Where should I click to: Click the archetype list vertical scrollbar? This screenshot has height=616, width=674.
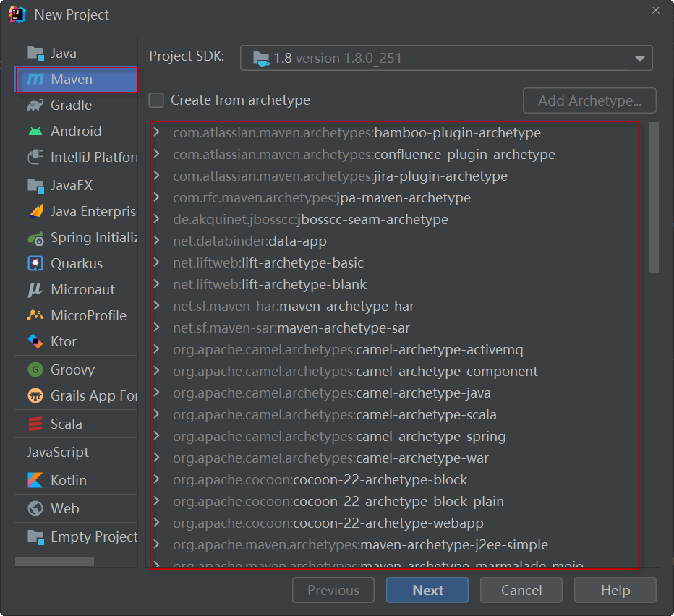click(x=654, y=198)
